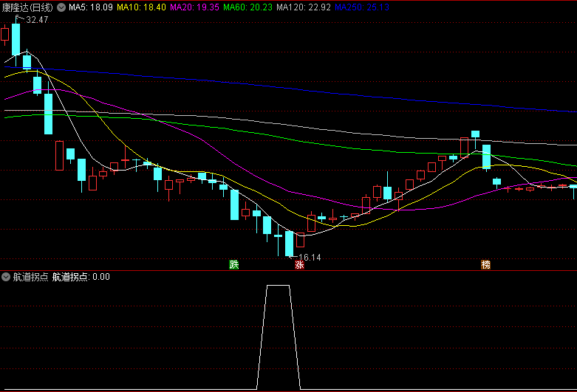Screen dimensions: 577x392
Task: Select the MA120: 22.92 label
Action: (x=304, y=7)
